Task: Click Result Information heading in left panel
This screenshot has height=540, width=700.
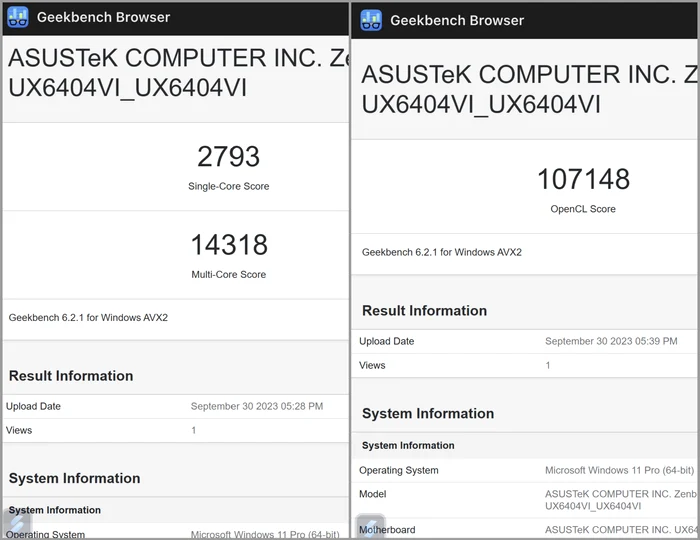Action: [x=71, y=376]
